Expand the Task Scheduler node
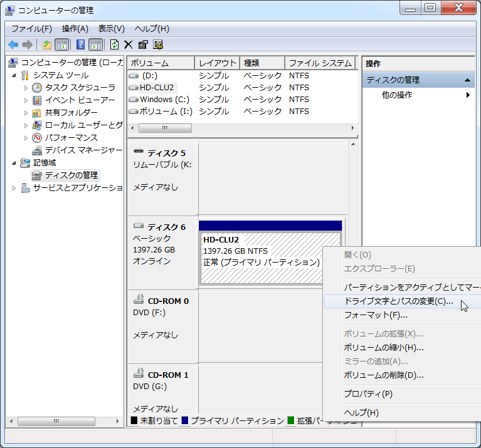 pos(26,88)
